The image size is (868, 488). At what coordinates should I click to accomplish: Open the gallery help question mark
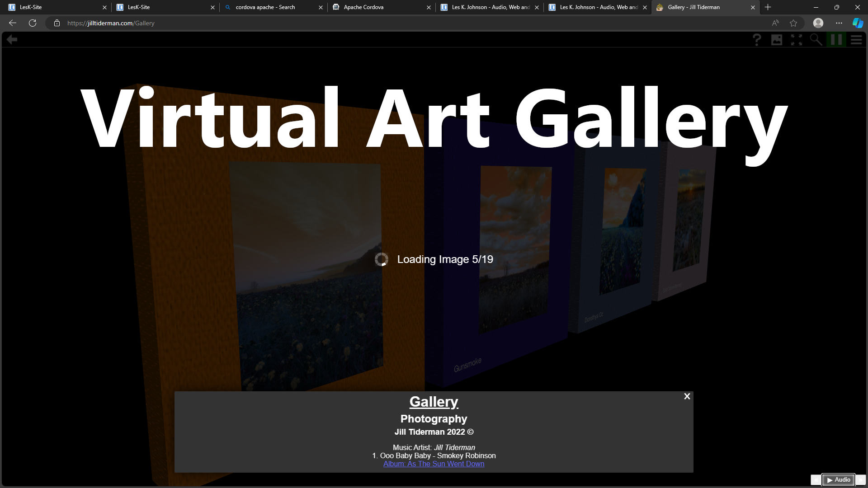[756, 40]
